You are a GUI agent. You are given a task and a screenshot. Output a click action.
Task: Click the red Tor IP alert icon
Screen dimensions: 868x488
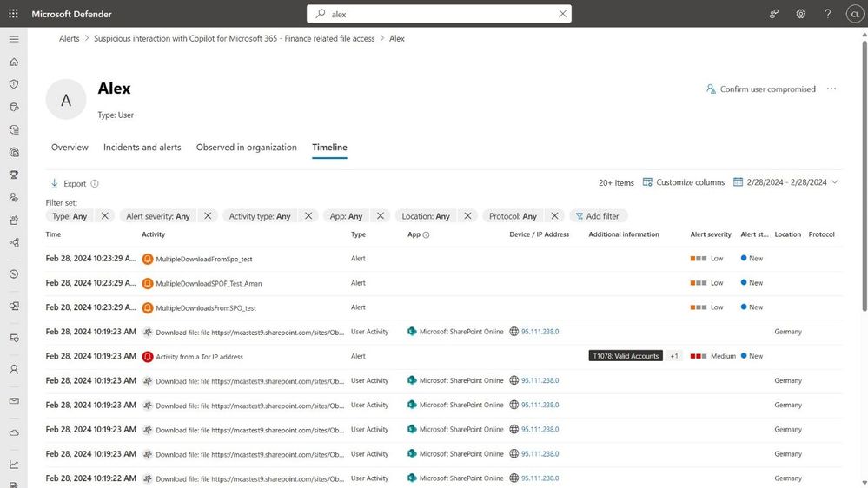pyautogui.click(x=147, y=356)
